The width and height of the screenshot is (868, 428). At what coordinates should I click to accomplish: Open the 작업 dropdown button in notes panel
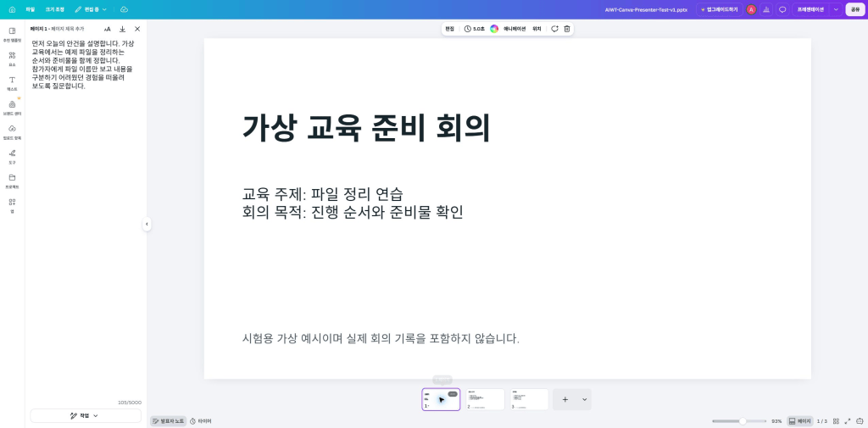click(x=86, y=415)
